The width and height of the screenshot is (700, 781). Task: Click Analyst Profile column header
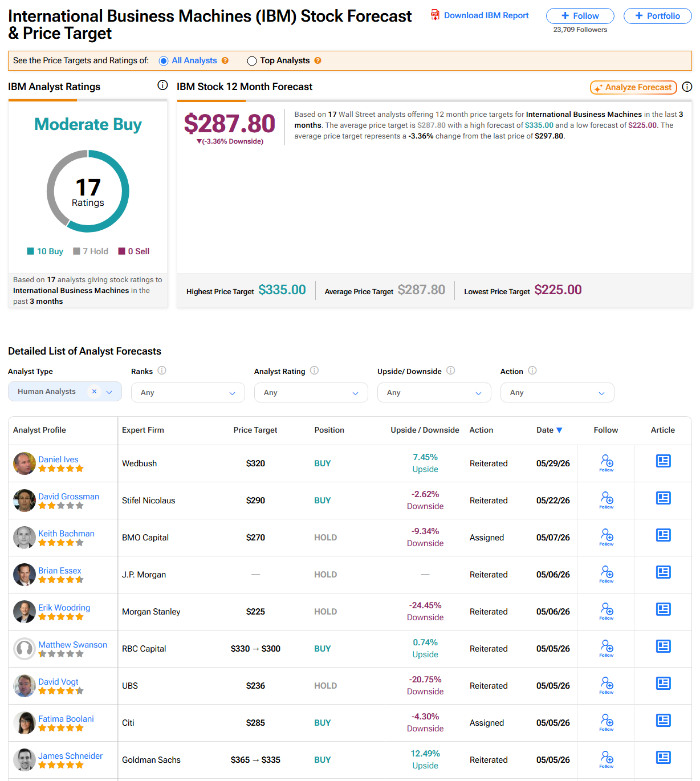point(39,430)
